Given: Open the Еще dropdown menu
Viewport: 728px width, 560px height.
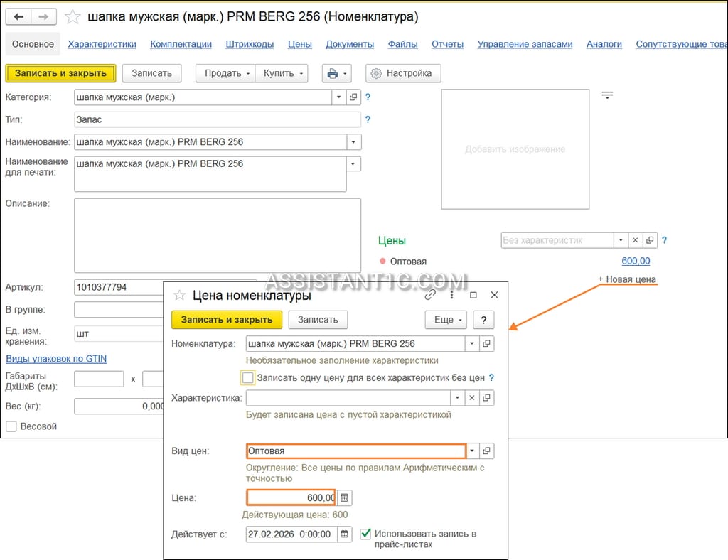Looking at the screenshot, I should tap(446, 320).
